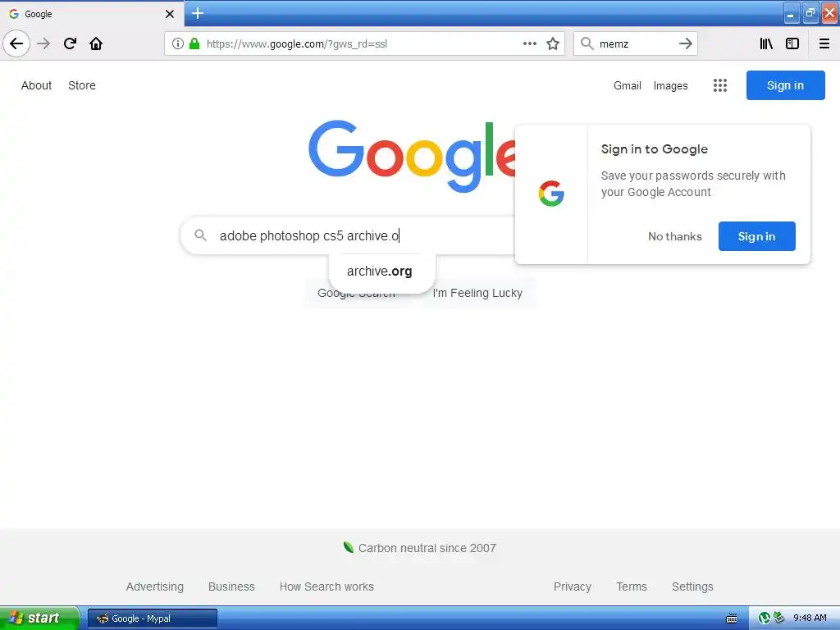Open the Business footer link
This screenshot has height=630, width=840.
(231, 587)
